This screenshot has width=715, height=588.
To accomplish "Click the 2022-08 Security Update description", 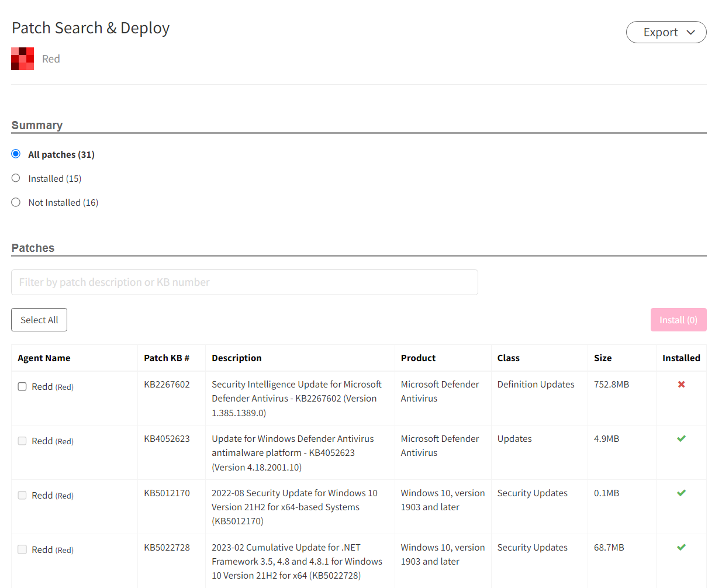I will pos(295,507).
